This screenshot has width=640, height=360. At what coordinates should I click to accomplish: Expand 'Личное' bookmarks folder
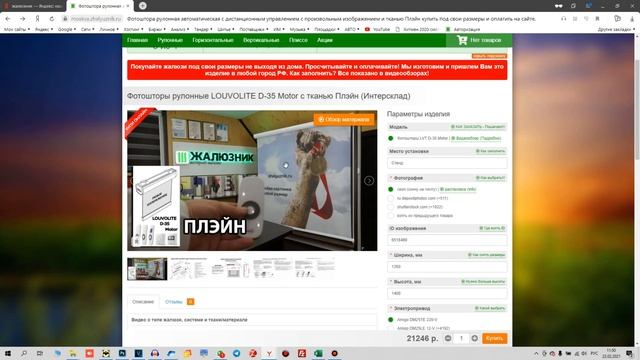(109, 29)
